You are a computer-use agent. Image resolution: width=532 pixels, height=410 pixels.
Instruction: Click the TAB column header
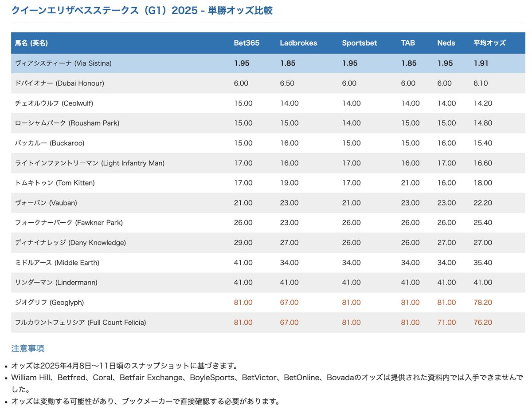(x=408, y=43)
